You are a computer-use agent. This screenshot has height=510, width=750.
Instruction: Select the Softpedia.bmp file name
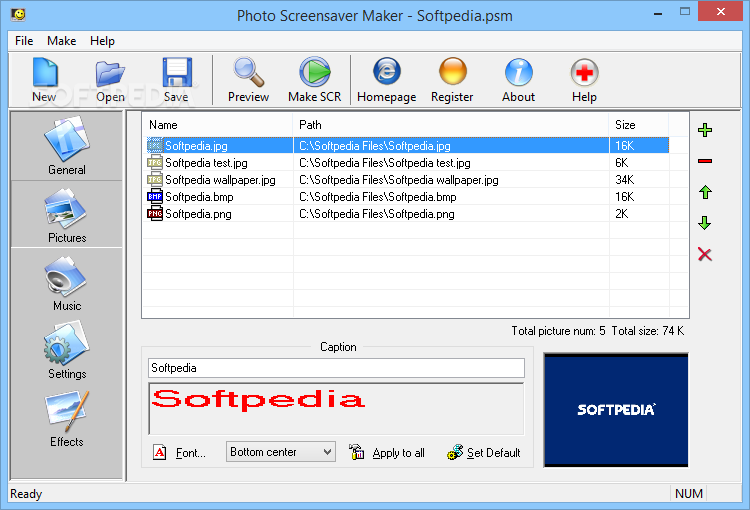[199, 197]
